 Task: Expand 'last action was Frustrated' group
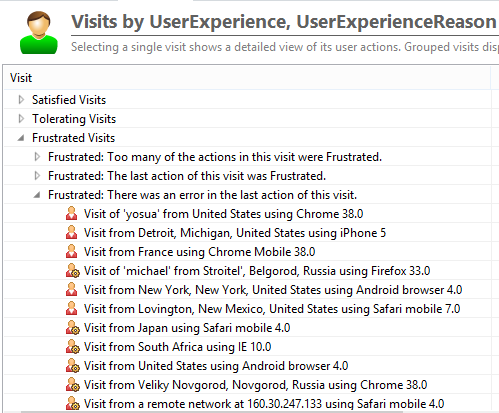pos(37,176)
